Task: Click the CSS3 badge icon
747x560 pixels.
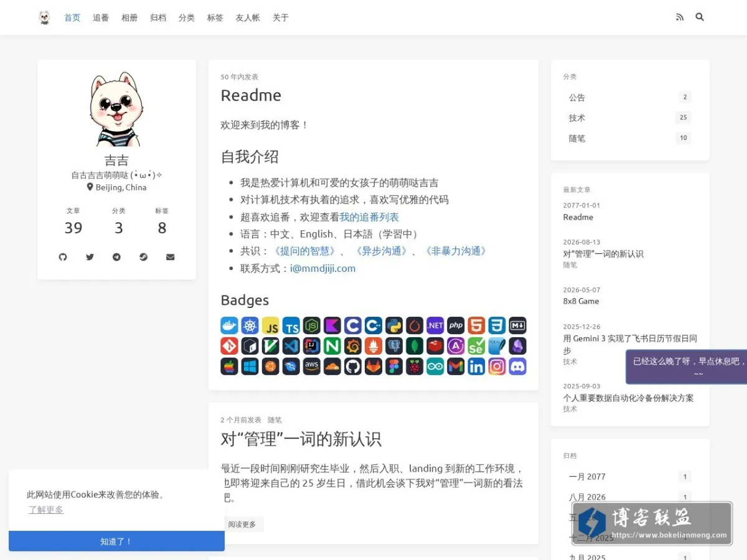Action: (497, 325)
